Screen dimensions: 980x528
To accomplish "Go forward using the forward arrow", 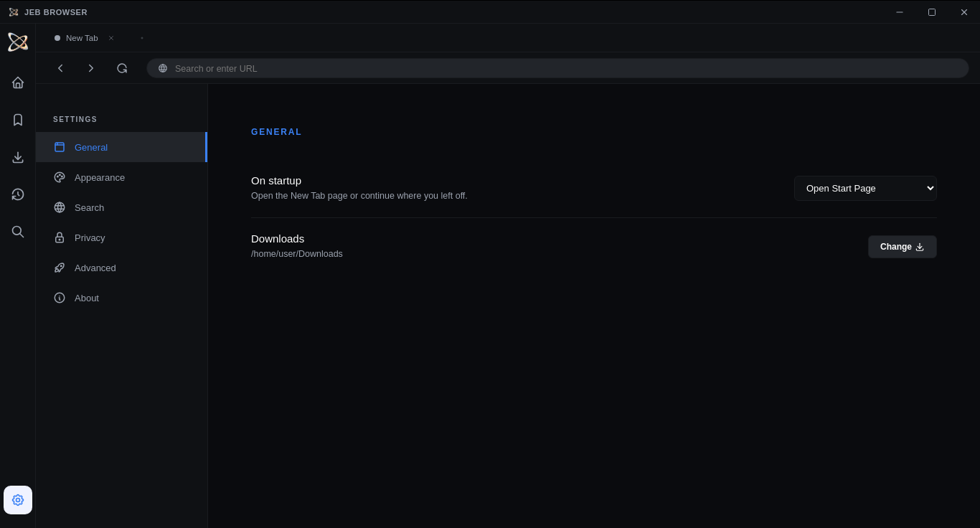I will [x=91, y=67].
